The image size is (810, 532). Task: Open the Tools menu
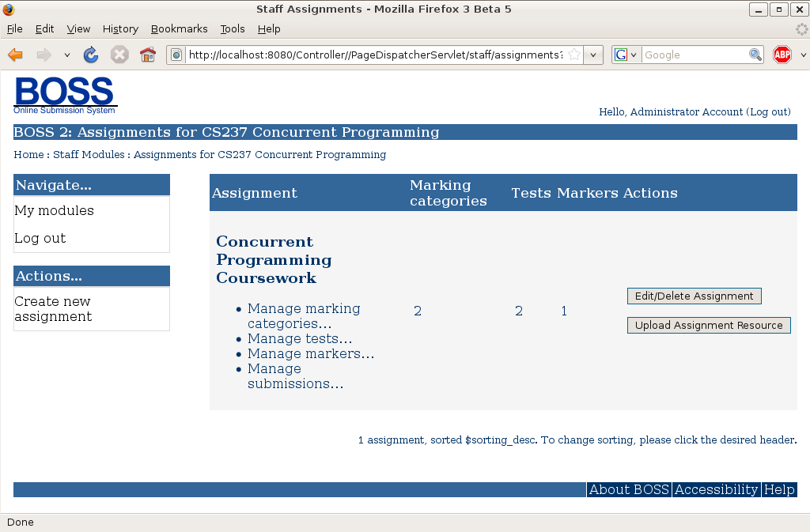click(233, 28)
